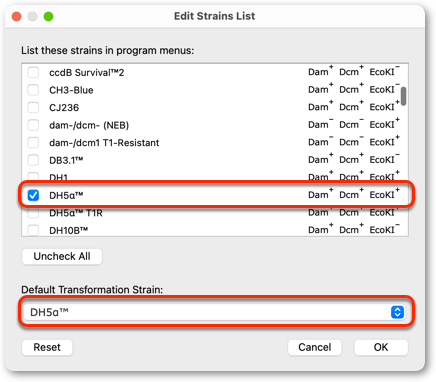This screenshot has height=382, width=436.
Task: Uncheck the DH5α™ strain checkbox
Action: [x=33, y=195]
